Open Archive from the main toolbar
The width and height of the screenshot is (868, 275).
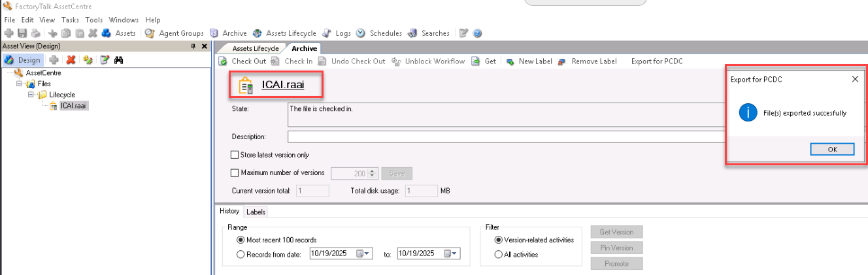(228, 33)
